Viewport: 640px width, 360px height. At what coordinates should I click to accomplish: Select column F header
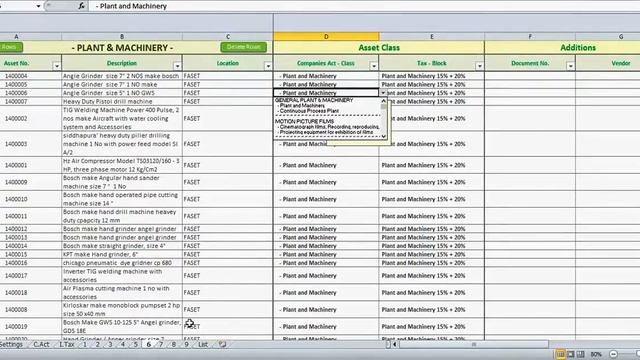point(530,36)
